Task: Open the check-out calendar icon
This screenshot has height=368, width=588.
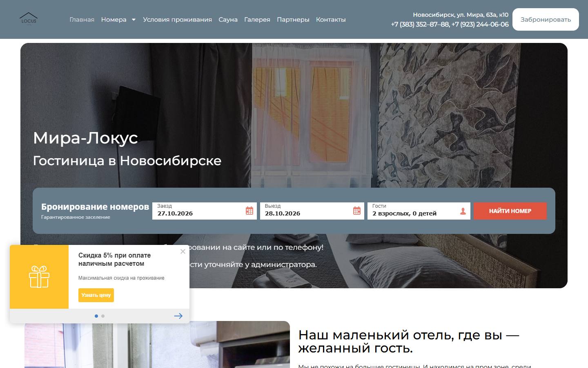Action: pyautogui.click(x=357, y=211)
